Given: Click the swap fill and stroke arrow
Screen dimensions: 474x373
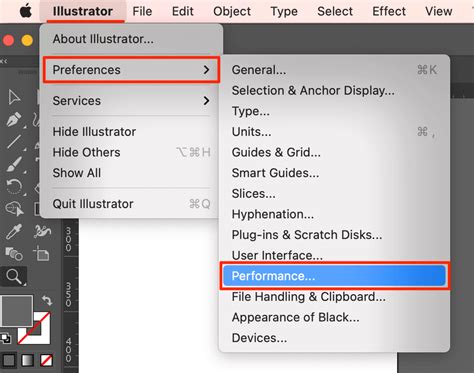Looking at the screenshot, I should (x=47, y=300).
